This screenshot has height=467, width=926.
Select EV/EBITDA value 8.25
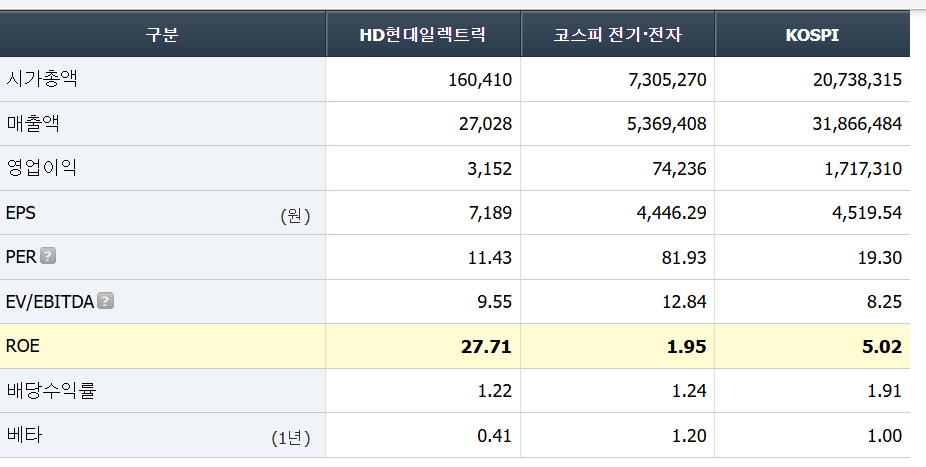(884, 302)
